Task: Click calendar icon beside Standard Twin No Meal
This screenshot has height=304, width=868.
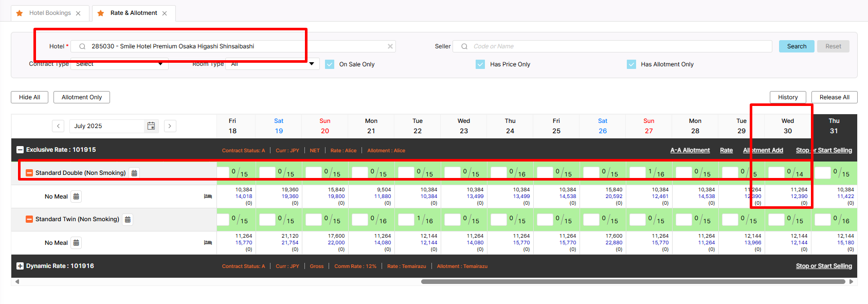Action: tap(76, 243)
